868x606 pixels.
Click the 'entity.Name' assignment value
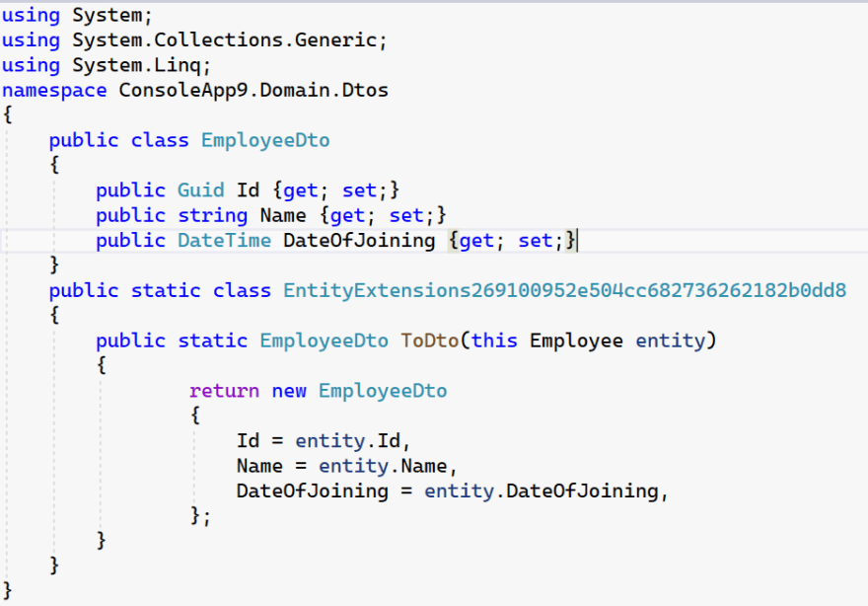(383, 466)
